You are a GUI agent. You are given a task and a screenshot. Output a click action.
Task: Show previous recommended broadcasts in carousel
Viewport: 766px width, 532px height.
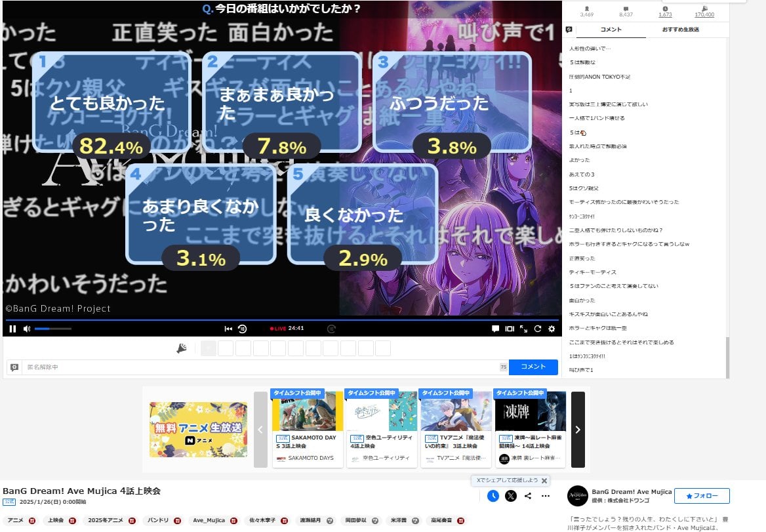tap(260, 430)
